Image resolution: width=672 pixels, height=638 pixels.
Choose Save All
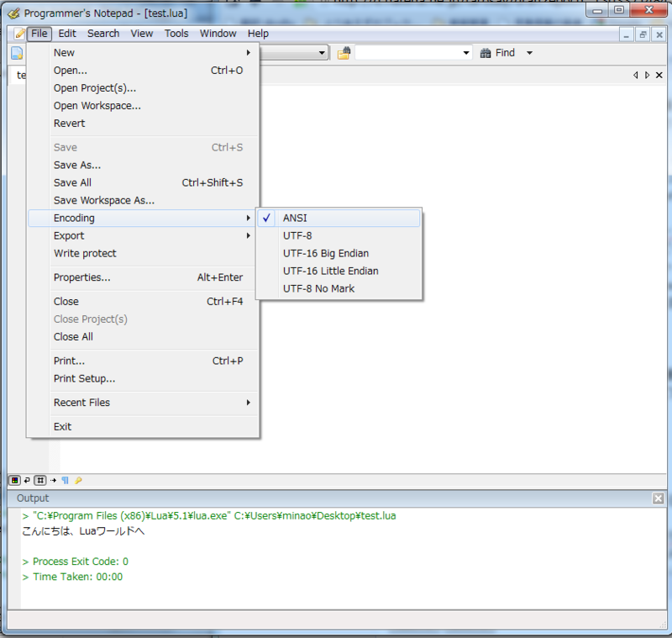pyautogui.click(x=143, y=182)
